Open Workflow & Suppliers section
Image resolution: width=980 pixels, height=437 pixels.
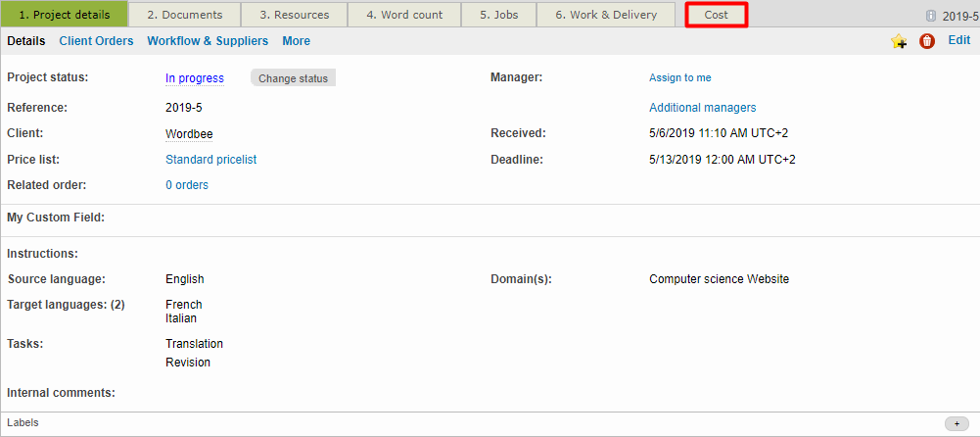coord(208,41)
